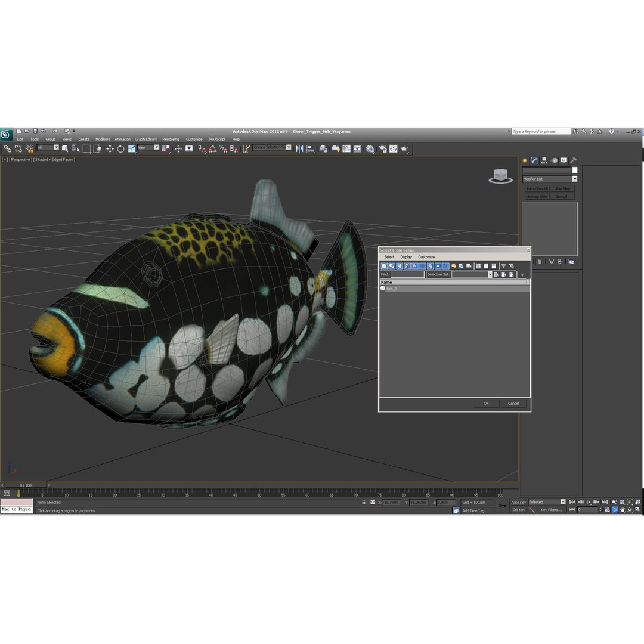Image resolution: width=644 pixels, height=644 pixels.
Task: Expand the Selected key filter dropdown
Action: [x=563, y=502]
